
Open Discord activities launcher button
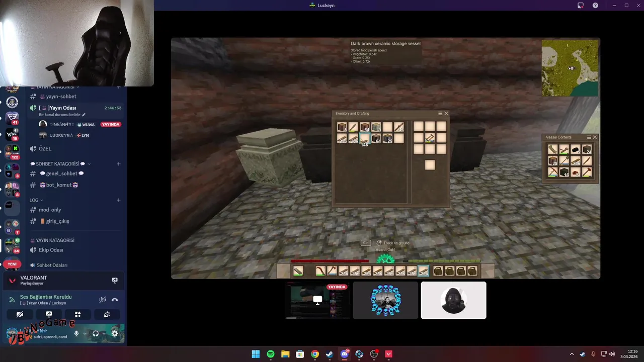coord(77,314)
